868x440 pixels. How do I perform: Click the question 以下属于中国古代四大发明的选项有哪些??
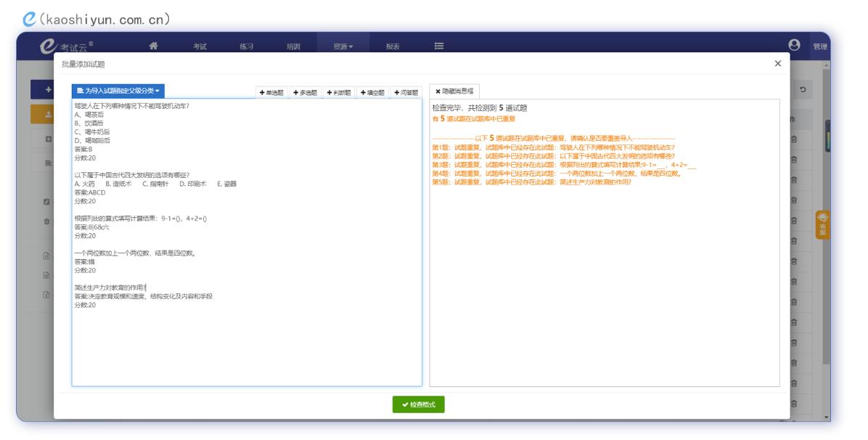132,175
